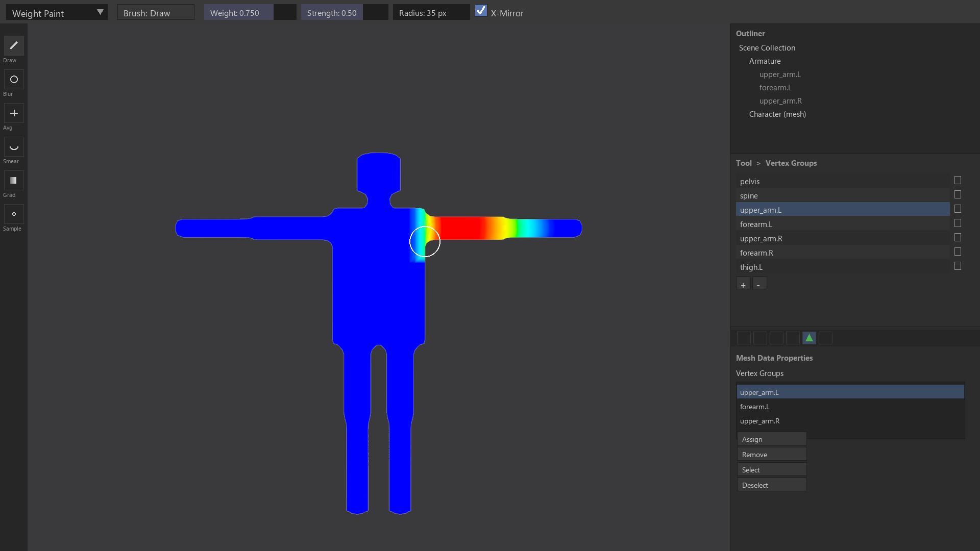Click the Tool breadcrumb label
Viewport: 980px width, 551px height.
pos(744,163)
